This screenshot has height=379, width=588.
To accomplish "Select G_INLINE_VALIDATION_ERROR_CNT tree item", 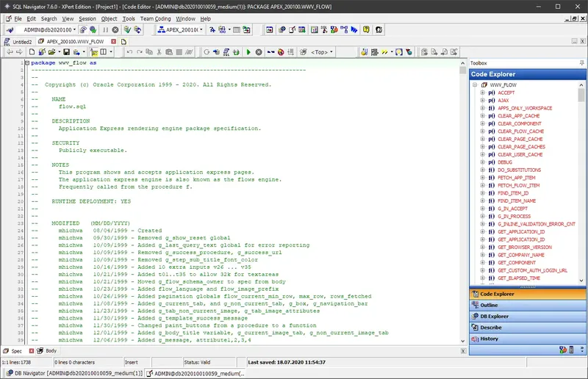I will tap(537, 224).
